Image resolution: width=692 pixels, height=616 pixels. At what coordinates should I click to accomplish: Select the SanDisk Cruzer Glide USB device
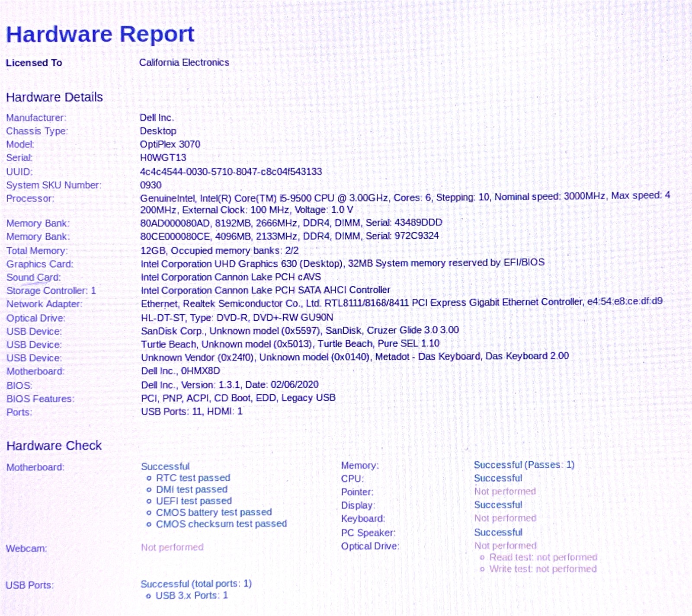point(300,331)
